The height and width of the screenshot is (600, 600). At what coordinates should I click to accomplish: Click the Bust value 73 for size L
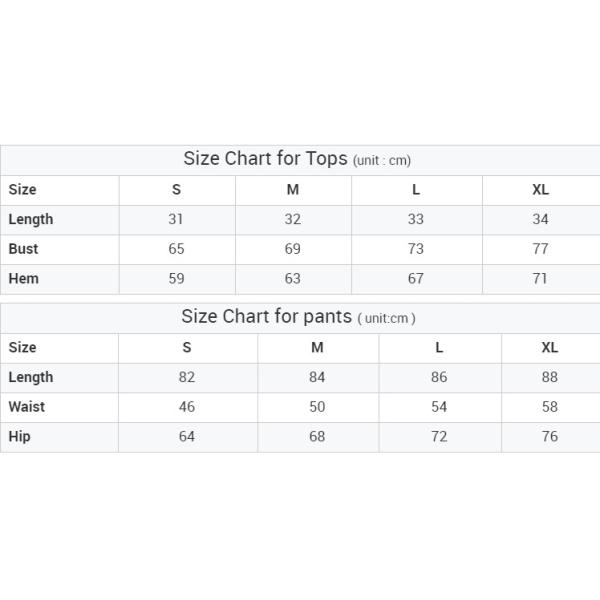416,248
